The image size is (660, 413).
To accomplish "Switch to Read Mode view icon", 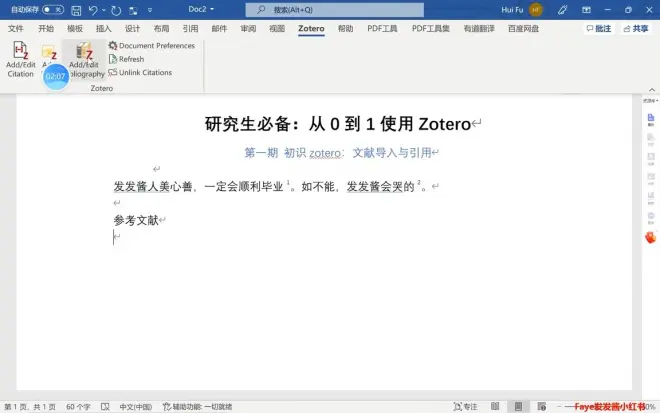I will tap(495, 406).
